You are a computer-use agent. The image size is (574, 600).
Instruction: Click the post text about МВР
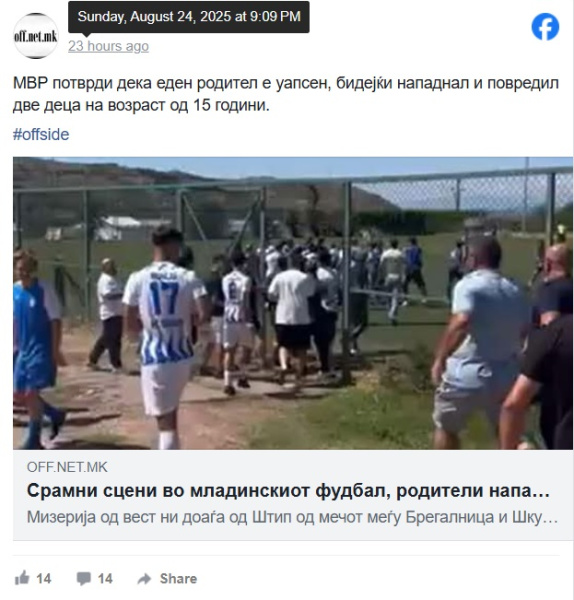point(286,94)
